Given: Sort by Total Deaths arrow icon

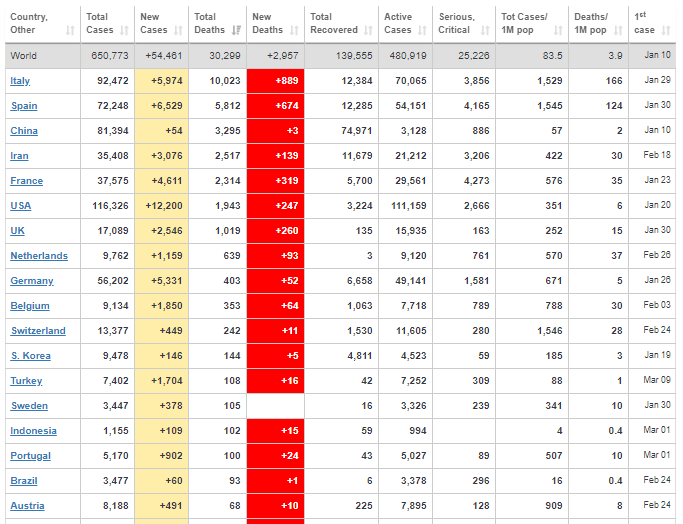Looking at the screenshot, I should [236, 30].
